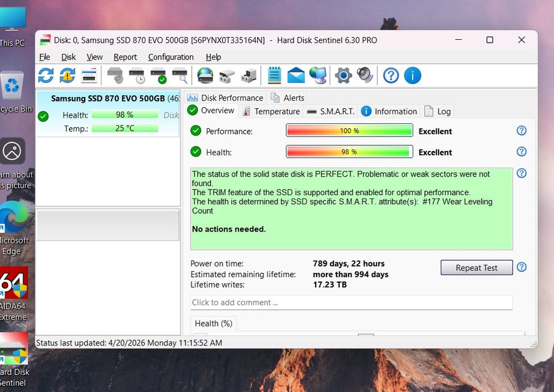Open the This PC desktop icon
This screenshot has height=392, width=554.
pyautogui.click(x=12, y=27)
